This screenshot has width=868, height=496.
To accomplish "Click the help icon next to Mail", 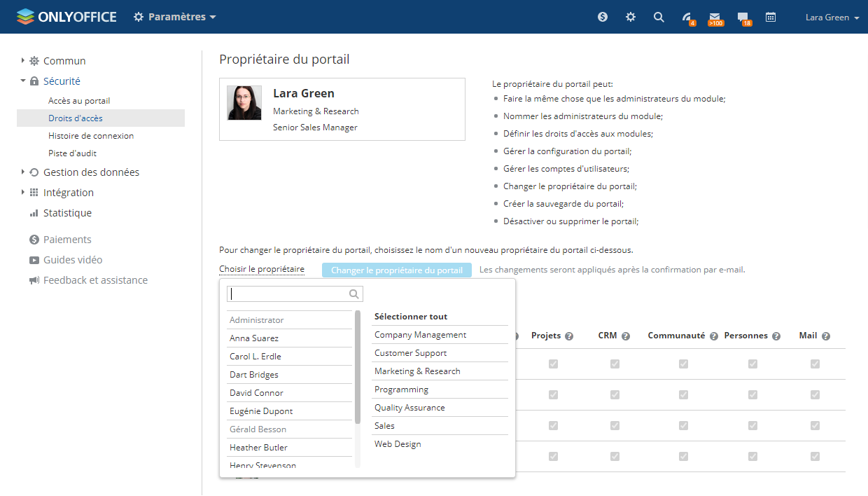I will coord(826,336).
